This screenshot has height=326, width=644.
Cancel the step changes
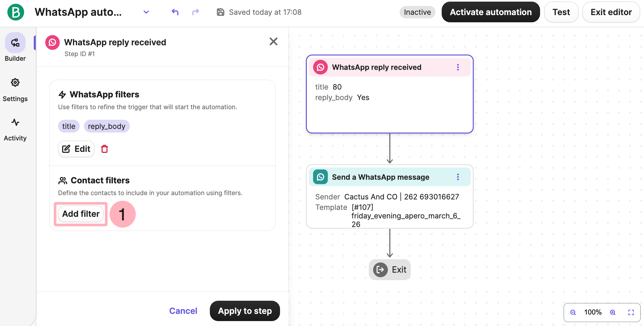click(183, 311)
